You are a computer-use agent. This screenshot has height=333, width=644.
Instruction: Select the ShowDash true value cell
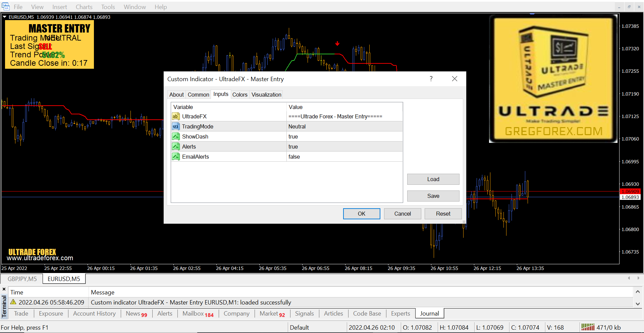click(x=344, y=136)
